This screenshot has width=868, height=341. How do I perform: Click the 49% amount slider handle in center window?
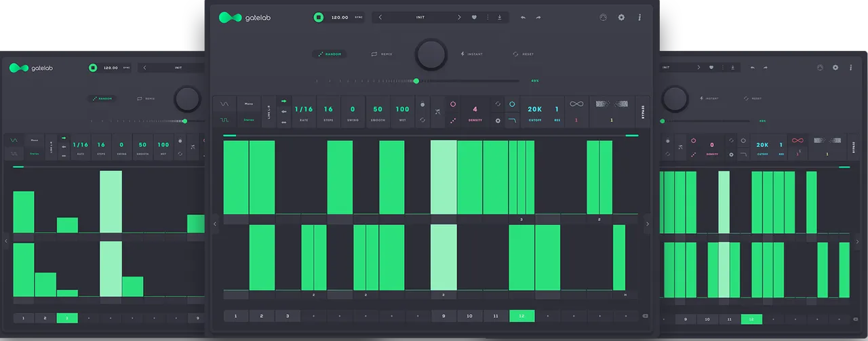(416, 81)
